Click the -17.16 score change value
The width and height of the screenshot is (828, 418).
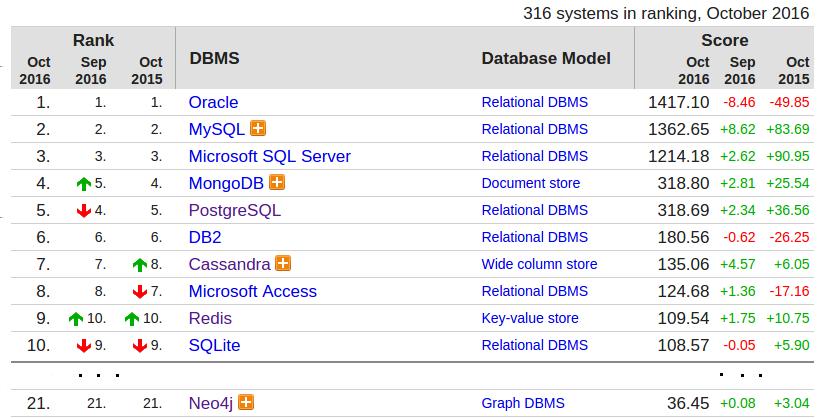[x=789, y=291]
